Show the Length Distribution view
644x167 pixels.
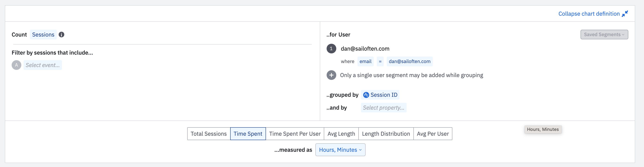(386, 134)
